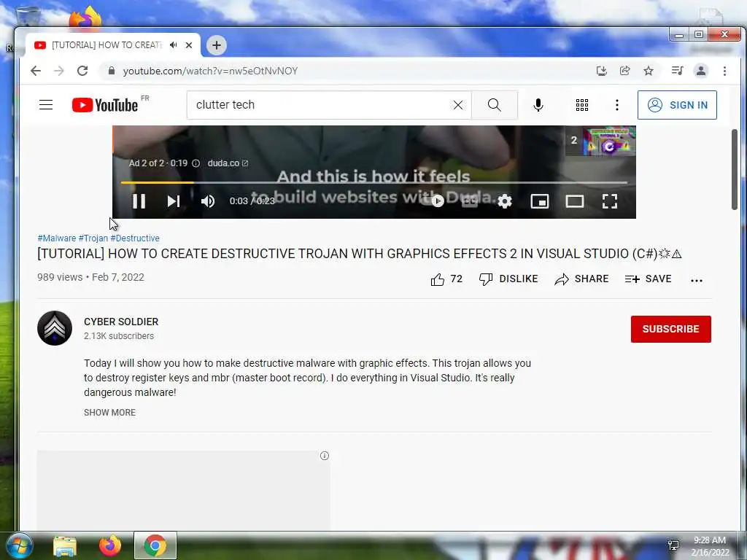Viewport: 747px width, 560px height.
Task: Open Chrome profile avatar
Action: [701, 71]
